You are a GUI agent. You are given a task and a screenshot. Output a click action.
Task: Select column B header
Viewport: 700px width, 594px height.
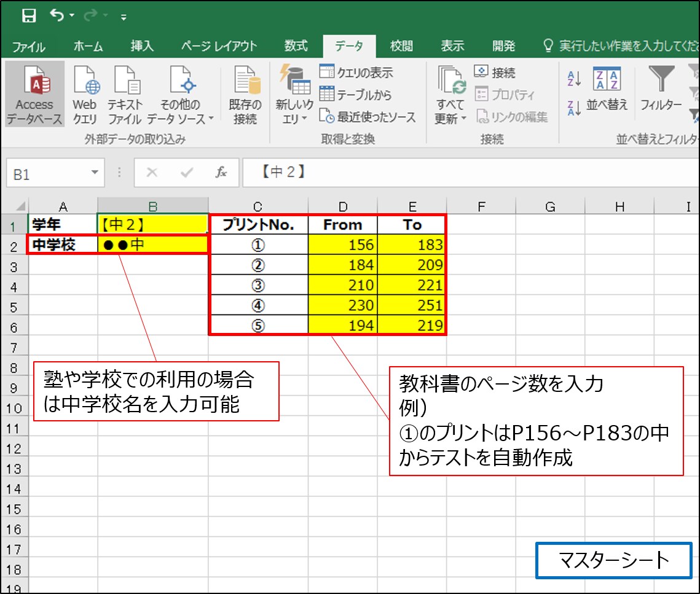tap(152, 206)
